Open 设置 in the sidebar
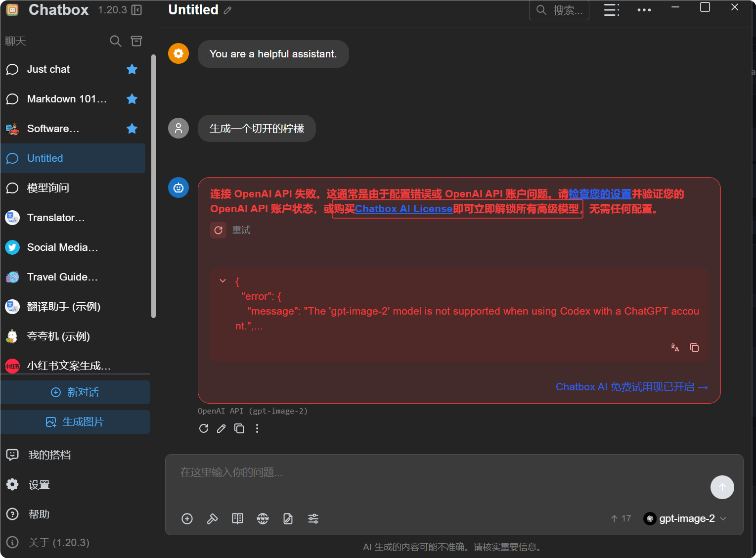The image size is (756, 558). point(75,485)
